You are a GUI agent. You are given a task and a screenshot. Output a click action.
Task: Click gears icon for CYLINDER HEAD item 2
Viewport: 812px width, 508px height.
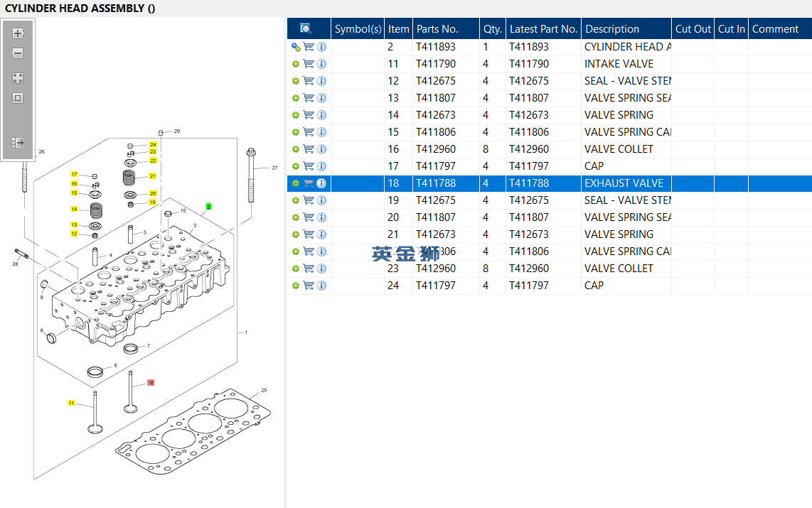(296, 47)
